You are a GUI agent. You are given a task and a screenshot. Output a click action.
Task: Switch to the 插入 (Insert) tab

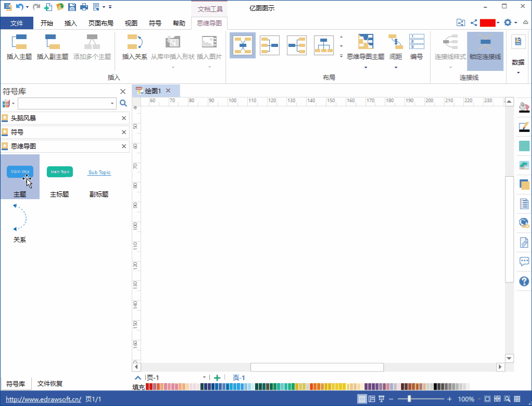[71, 23]
